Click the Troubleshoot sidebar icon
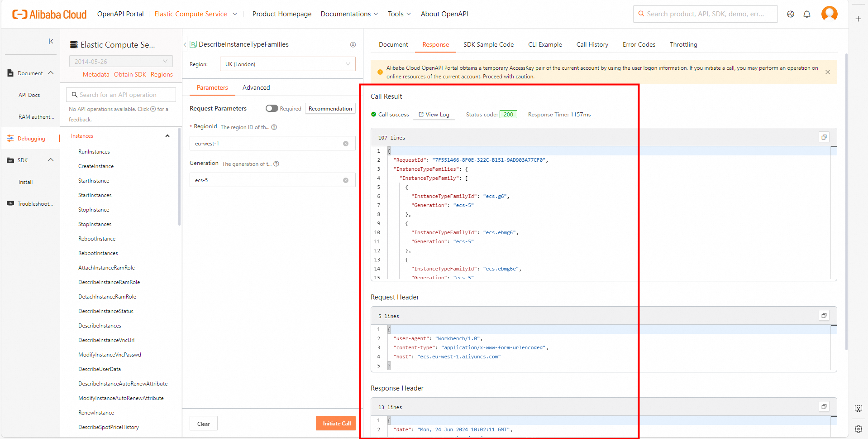Viewport: 868px width, 439px height. [10, 204]
